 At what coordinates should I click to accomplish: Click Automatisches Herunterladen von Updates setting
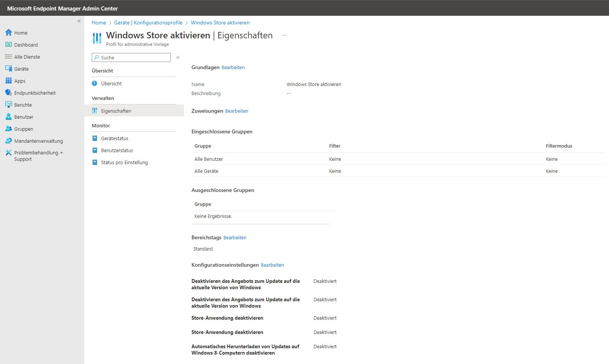pyautogui.click(x=245, y=350)
